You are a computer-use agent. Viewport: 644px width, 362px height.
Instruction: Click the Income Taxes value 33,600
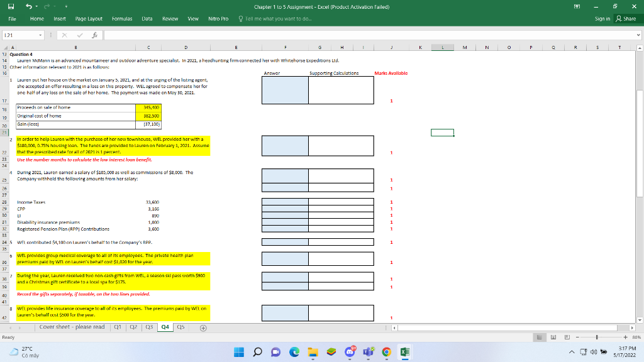(x=152, y=202)
